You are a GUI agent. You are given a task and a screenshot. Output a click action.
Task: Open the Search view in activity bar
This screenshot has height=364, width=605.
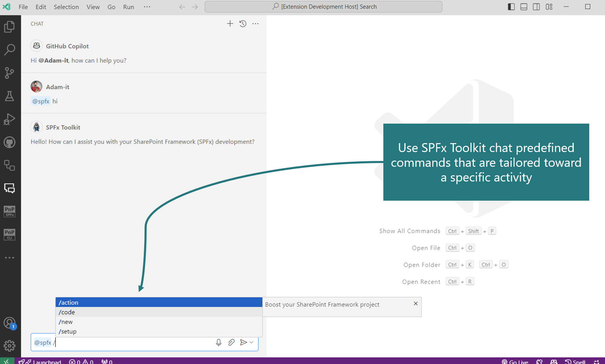pyautogui.click(x=10, y=50)
